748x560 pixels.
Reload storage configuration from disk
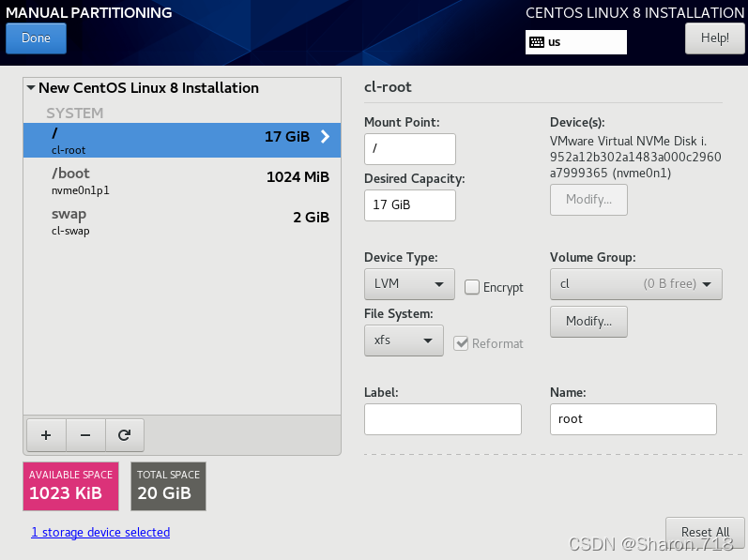(125, 435)
